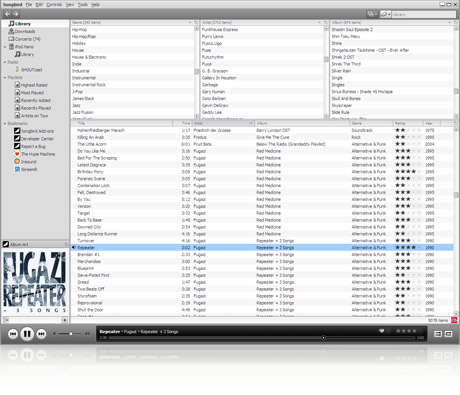This screenshot has height=395, width=460.
Task: Click the plus button below the album art
Action: coord(64,320)
